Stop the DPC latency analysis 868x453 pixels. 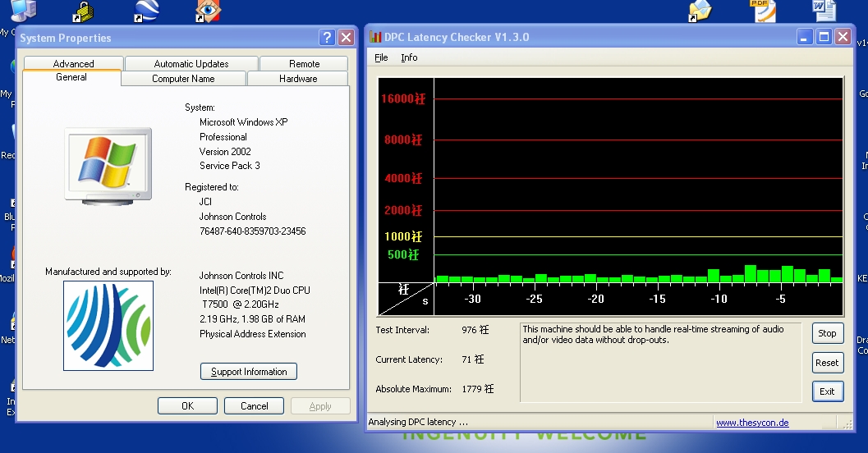[x=828, y=333]
